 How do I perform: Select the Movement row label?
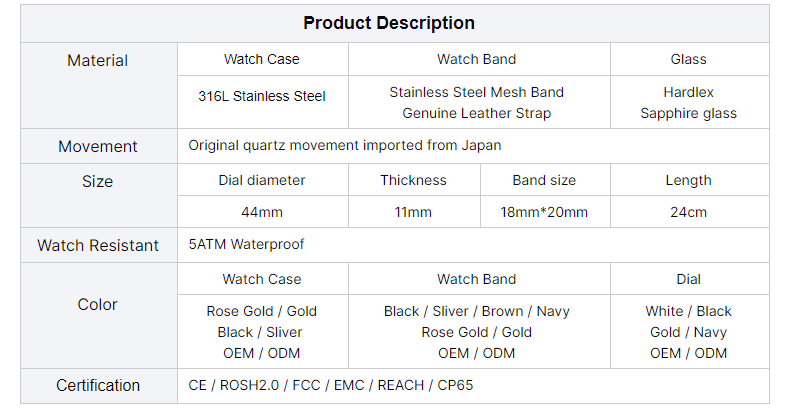click(98, 146)
